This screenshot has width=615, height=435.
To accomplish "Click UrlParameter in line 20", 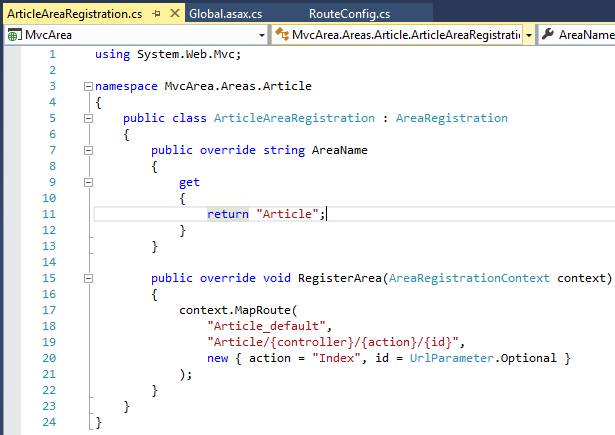I will (x=451, y=358).
